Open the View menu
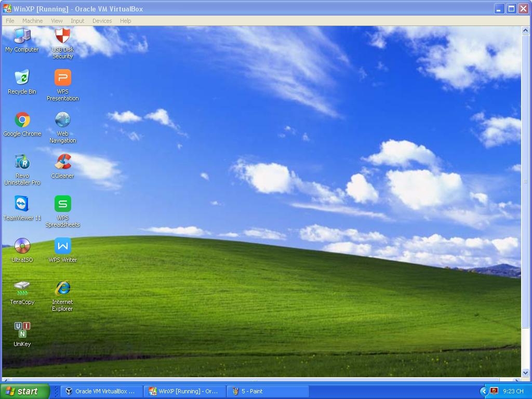 [x=57, y=21]
